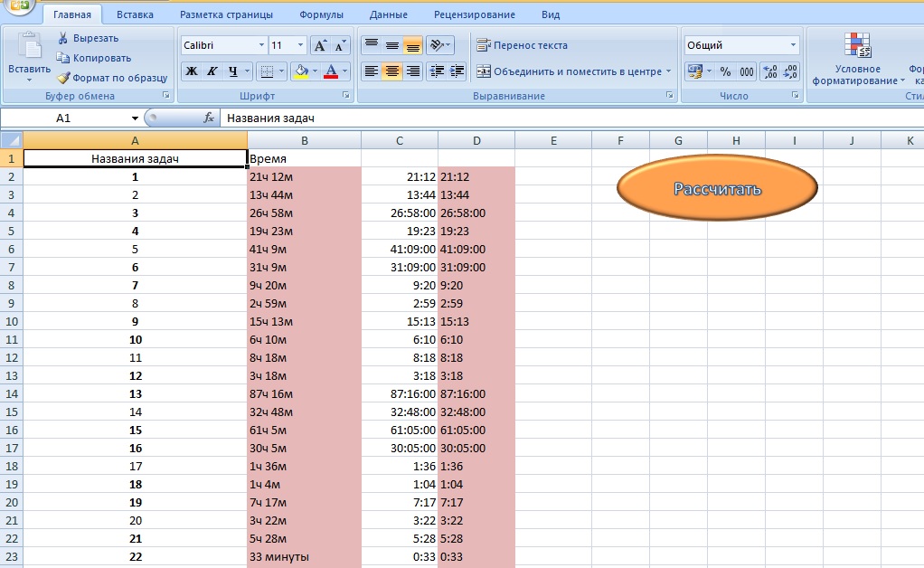
Task: Click the Cut (Вырезать) scissors icon
Action: coord(62,38)
